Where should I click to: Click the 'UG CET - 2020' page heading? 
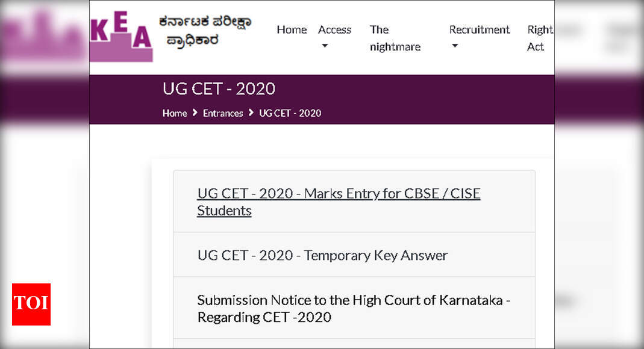[219, 88]
